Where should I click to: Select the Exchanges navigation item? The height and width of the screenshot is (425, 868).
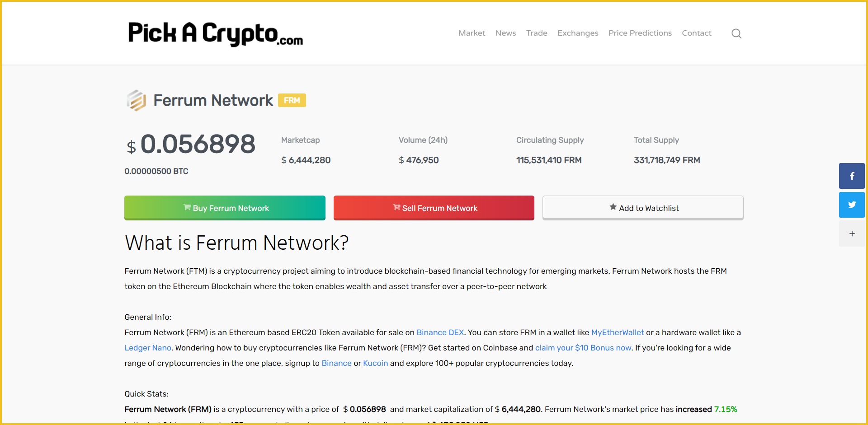pyautogui.click(x=578, y=33)
